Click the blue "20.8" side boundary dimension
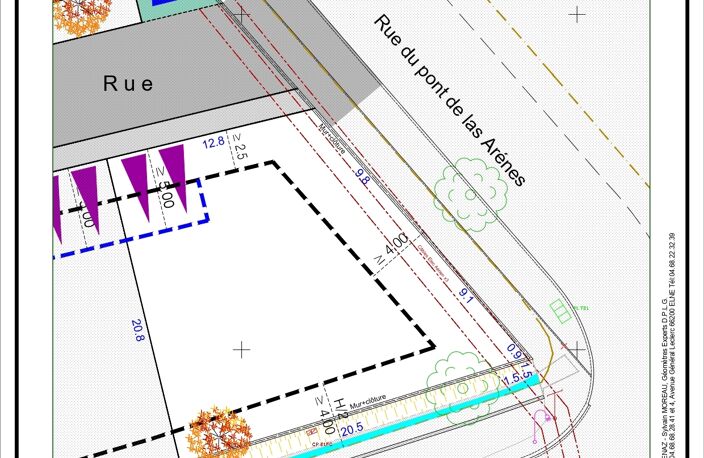 (x=138, y=330)
